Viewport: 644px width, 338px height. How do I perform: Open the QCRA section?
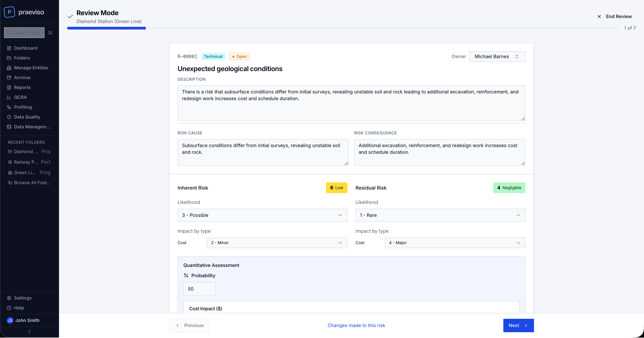(x=20, y=97)
